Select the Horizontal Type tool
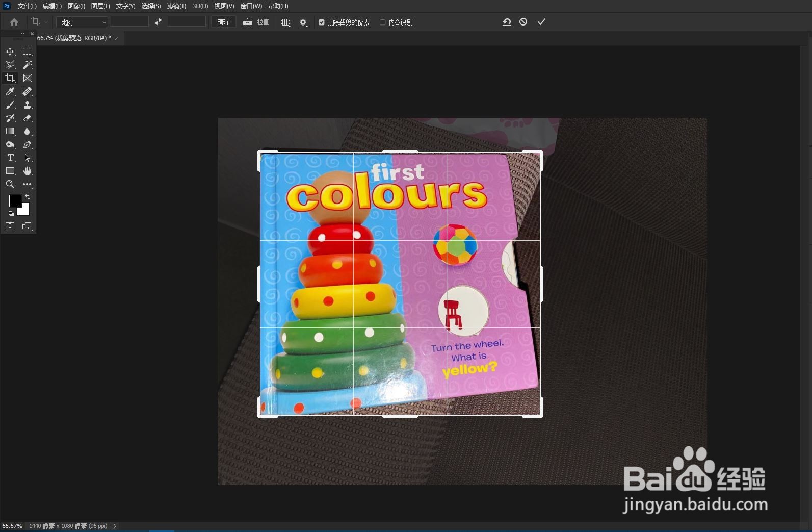 (x=10, y=158)
